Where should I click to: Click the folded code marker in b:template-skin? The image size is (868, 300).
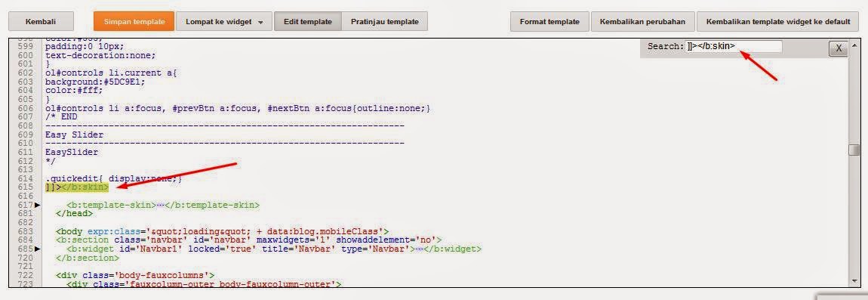161,206
